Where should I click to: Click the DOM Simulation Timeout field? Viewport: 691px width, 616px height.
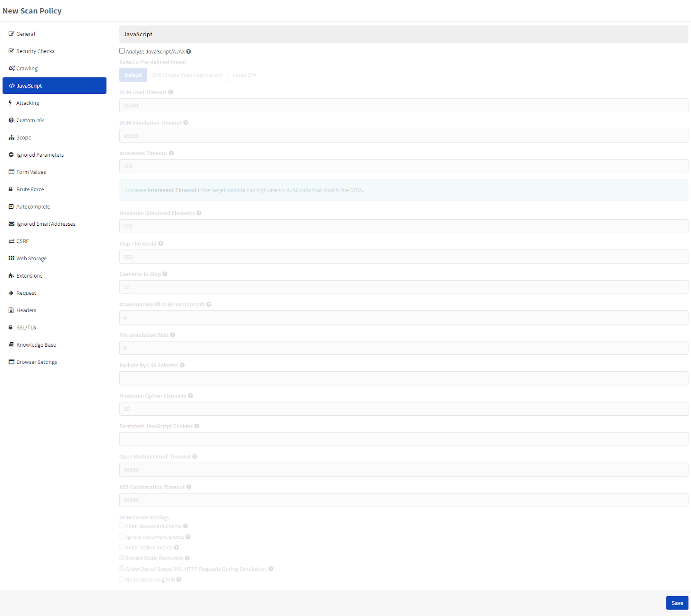404,136
